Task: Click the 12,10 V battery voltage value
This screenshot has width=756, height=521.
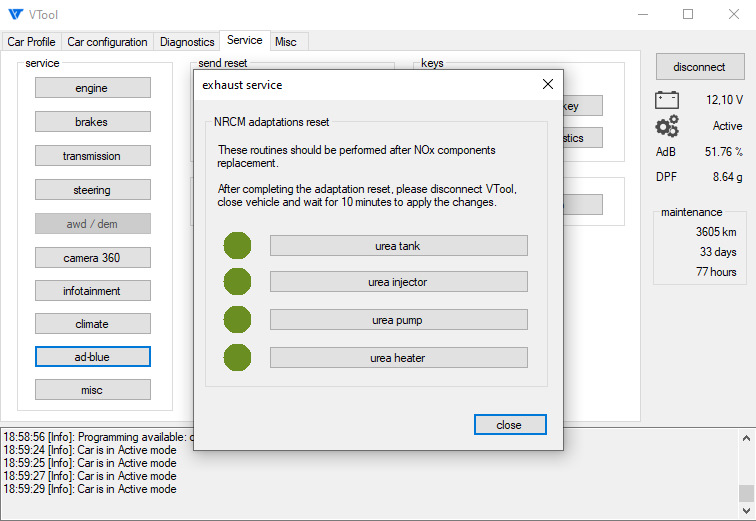Action: click(724, 100)
